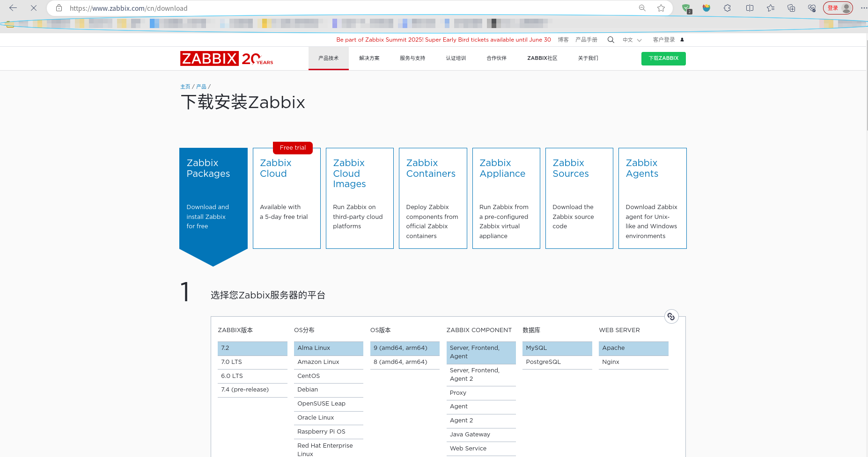Open the green shield extension

[x=686, y=8]
